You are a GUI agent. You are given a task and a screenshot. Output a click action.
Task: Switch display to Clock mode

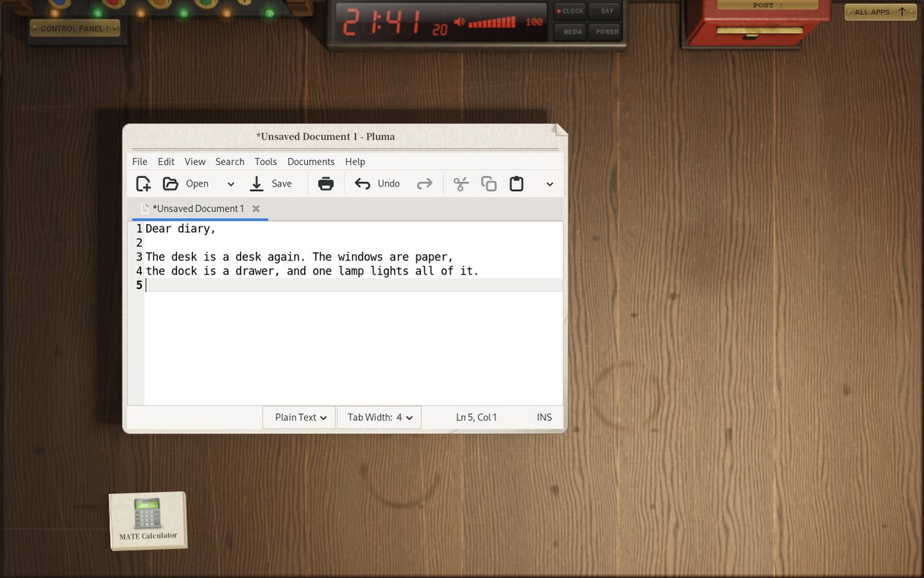click(571, 11)
